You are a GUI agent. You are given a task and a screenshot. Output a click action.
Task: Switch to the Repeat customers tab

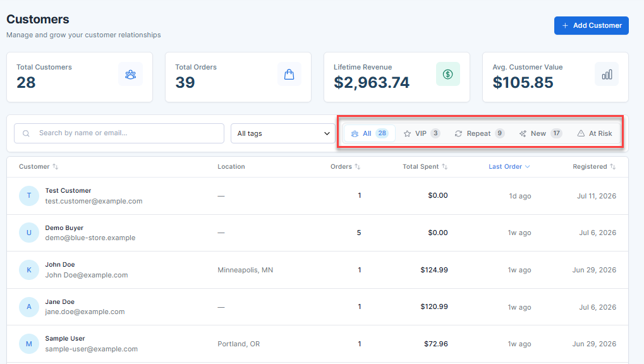point(479,133)
